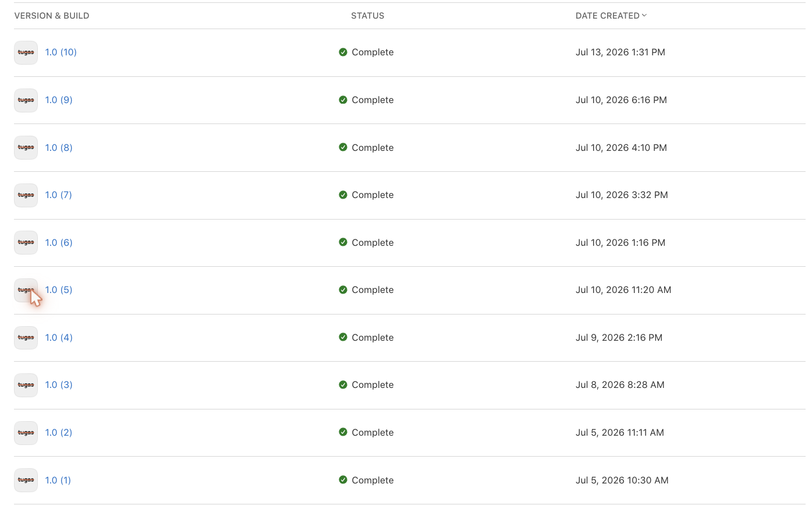The image size is (812, 505).
Task: Click the date Jul 5, 2026 11:11 AM
Action: [620, 433]
